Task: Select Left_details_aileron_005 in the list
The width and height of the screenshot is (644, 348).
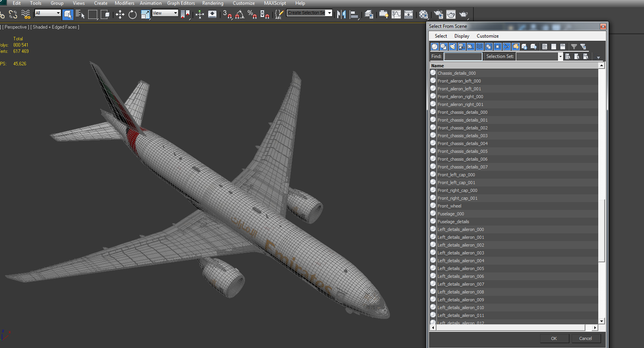Action: pos(461,269)
